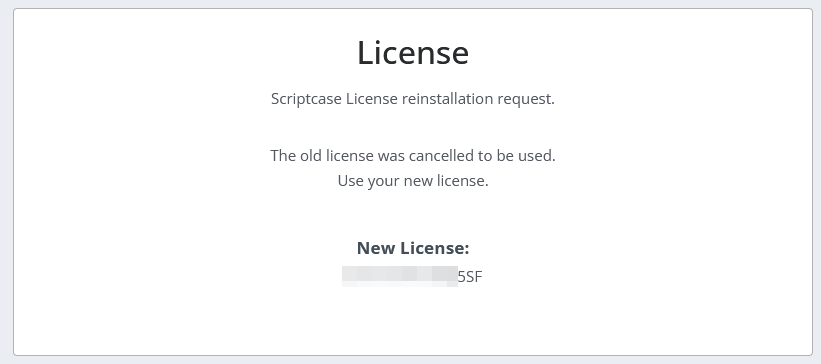Click the bold New License label
The image size is (821, 364).
413,248
